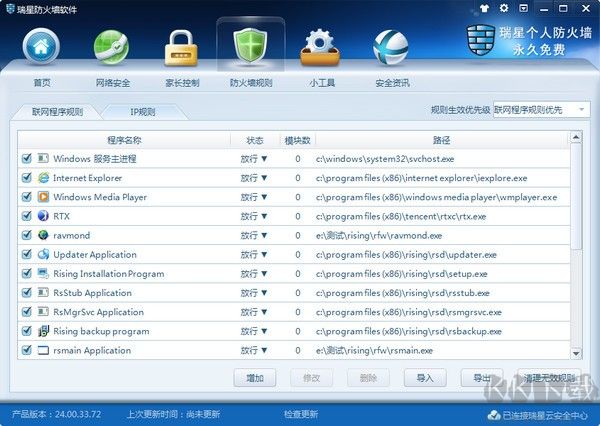The image size is (600, 426).
Task: Uncheck the Internet Explorer rule checkbox
Action: (x=26, y=178)
